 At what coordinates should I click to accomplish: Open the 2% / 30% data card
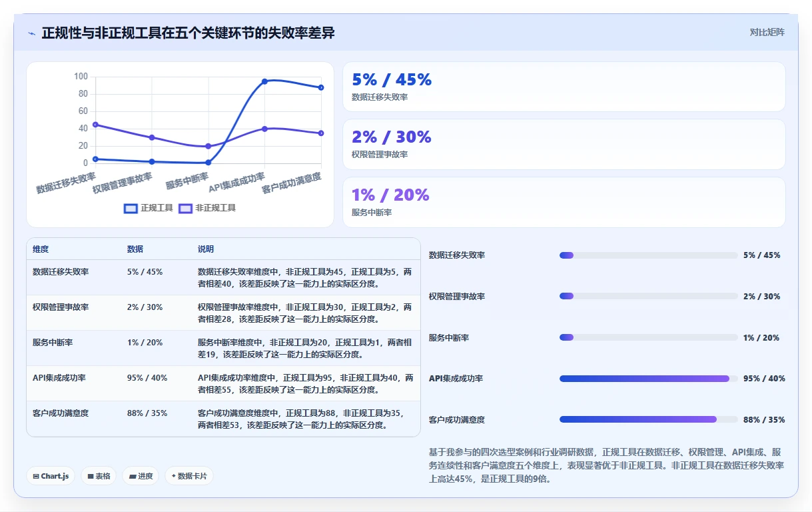[564, 144]
